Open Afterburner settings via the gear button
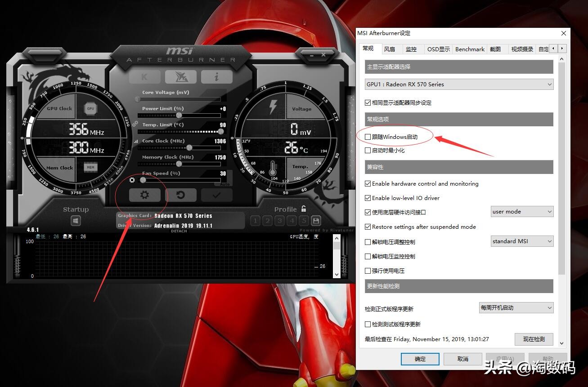The height and width of the screenshot is (387, 588). pyautogui.click(x=144, y=195)
